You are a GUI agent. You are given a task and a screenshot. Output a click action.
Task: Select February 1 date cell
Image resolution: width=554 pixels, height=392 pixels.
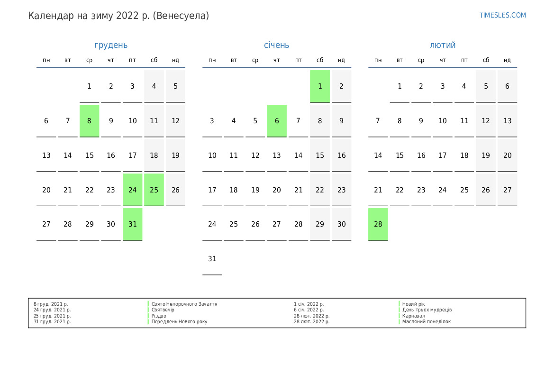coord(400,86)
